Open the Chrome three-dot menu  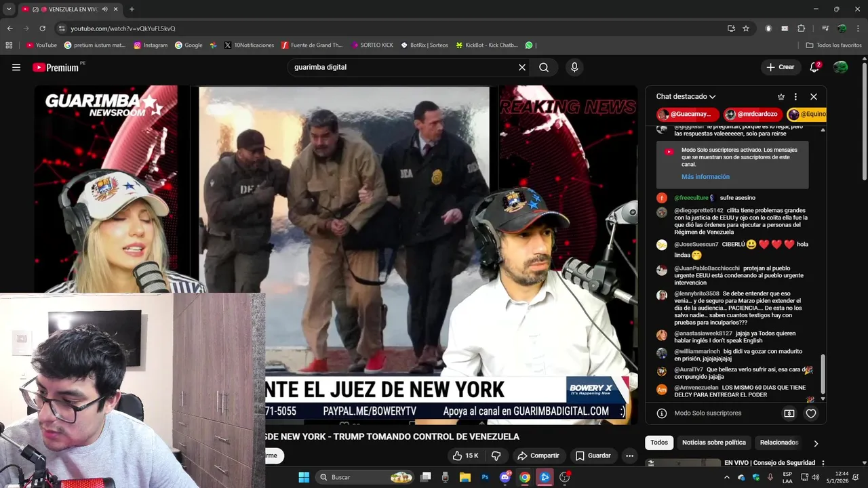point(858,28)
